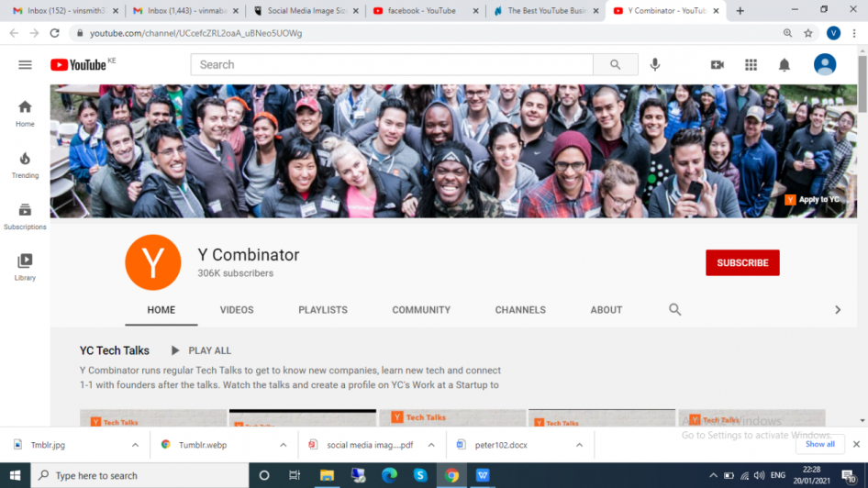
Task: Switch to the Channels tab
Action: tap(520, 310)
